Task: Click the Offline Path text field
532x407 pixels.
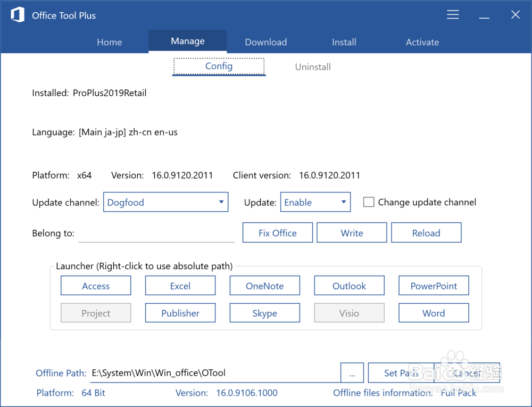Action: pyautogui.click(x=215, y=373)
